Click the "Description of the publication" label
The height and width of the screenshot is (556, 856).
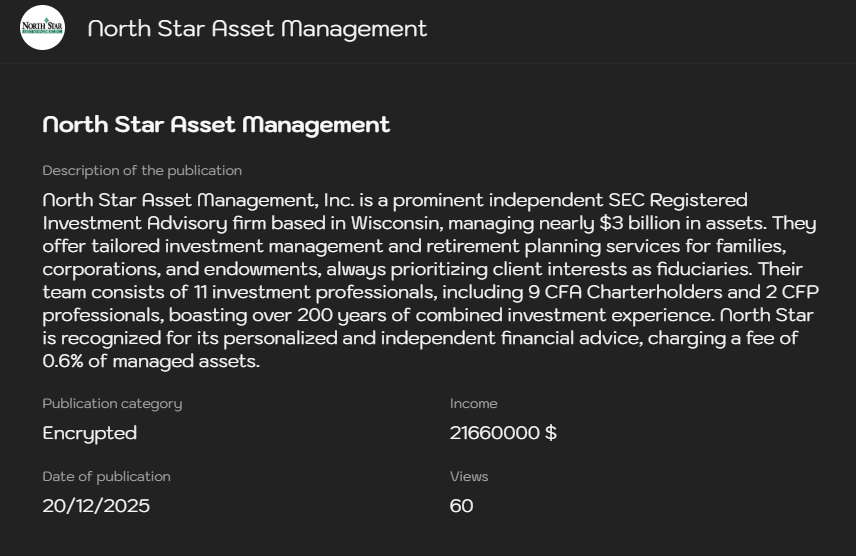tap(142, 171)
